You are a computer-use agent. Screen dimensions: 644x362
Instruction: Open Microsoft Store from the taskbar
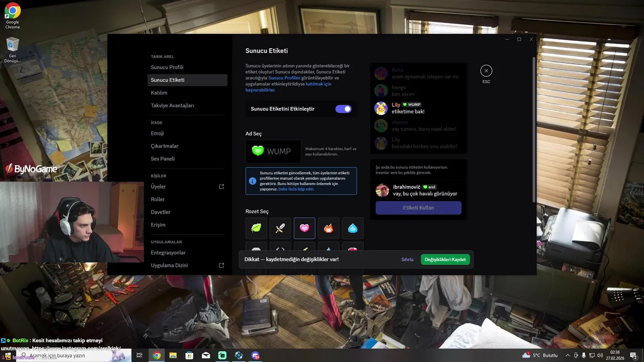click(189, 355)
